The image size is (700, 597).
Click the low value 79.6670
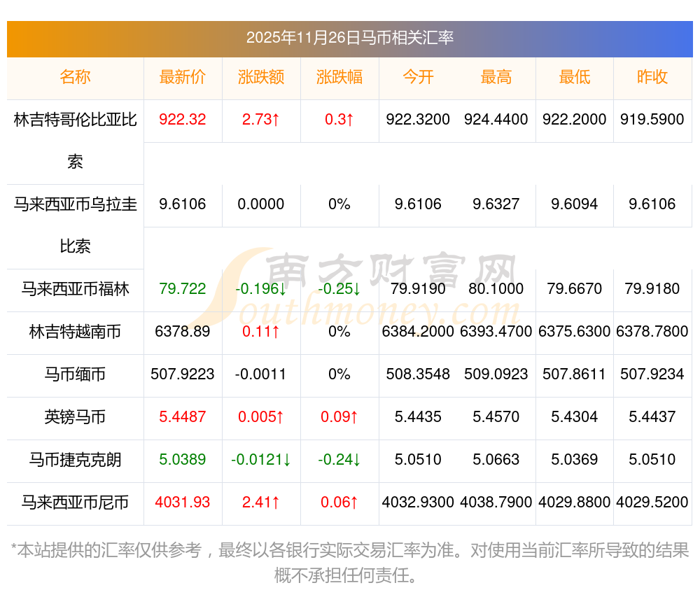[575, 289]
